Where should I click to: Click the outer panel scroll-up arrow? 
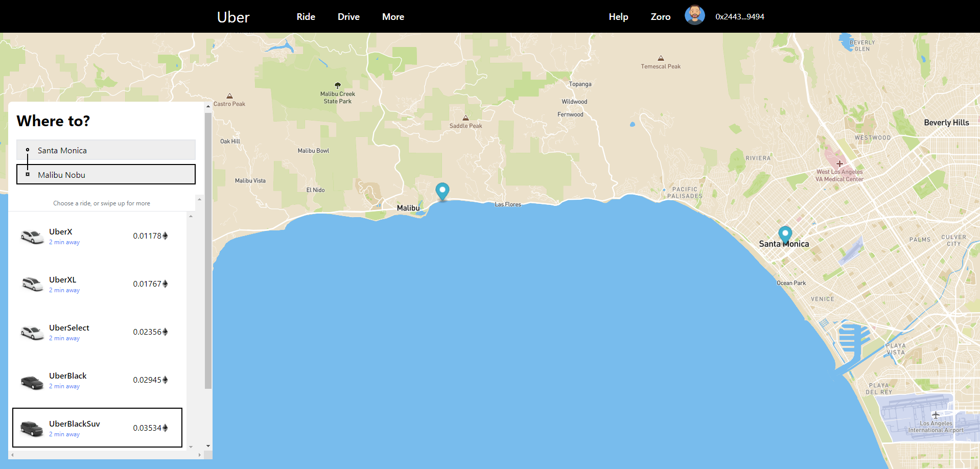tap(208, 106)
